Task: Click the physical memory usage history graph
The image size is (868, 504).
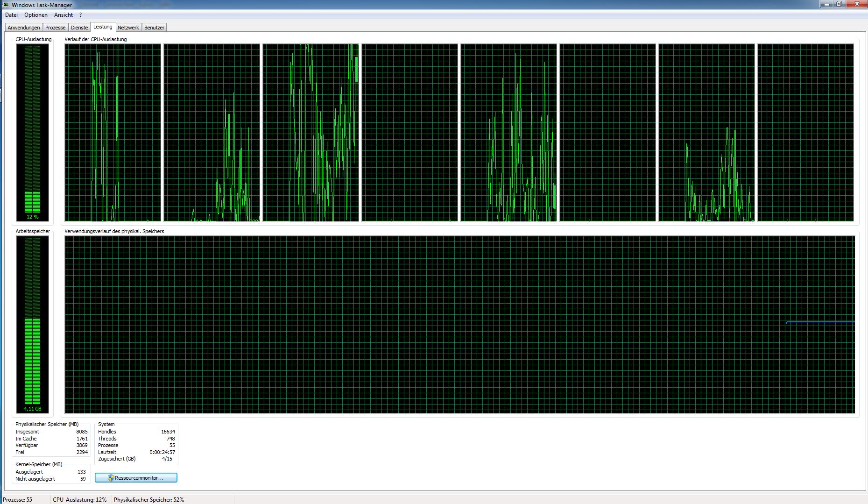Action: point(460,325)
